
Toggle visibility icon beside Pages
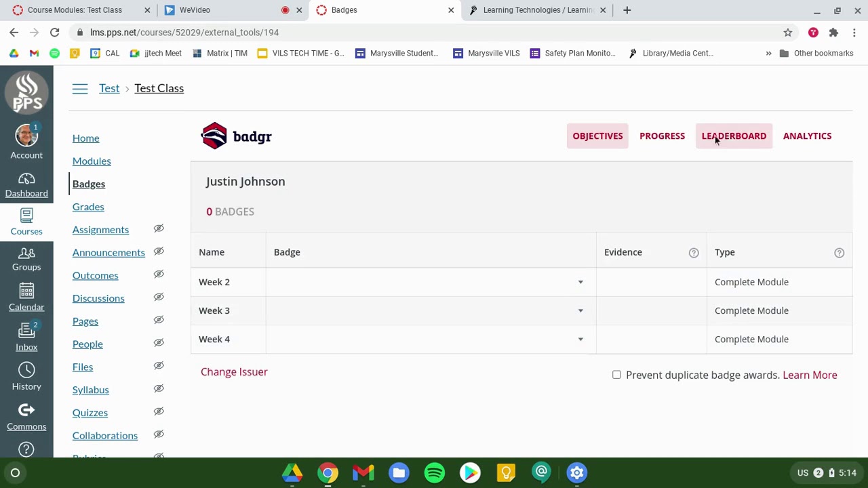pos(159,320)
